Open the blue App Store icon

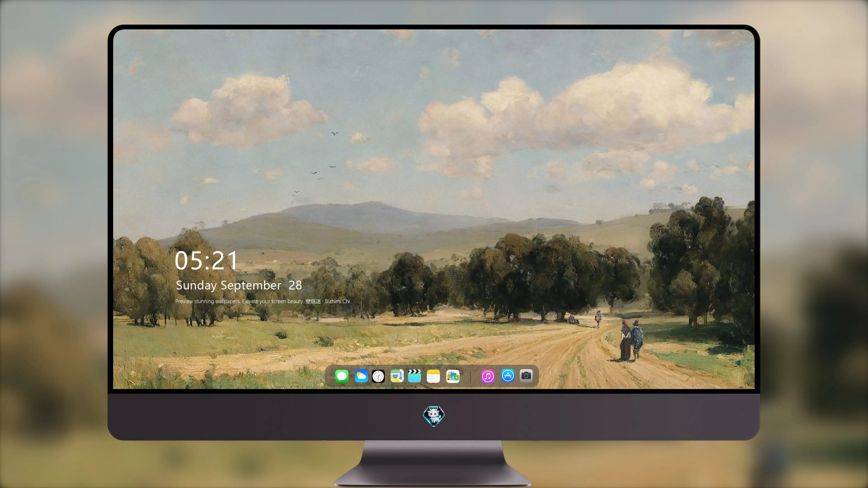[x=508, y=375]
